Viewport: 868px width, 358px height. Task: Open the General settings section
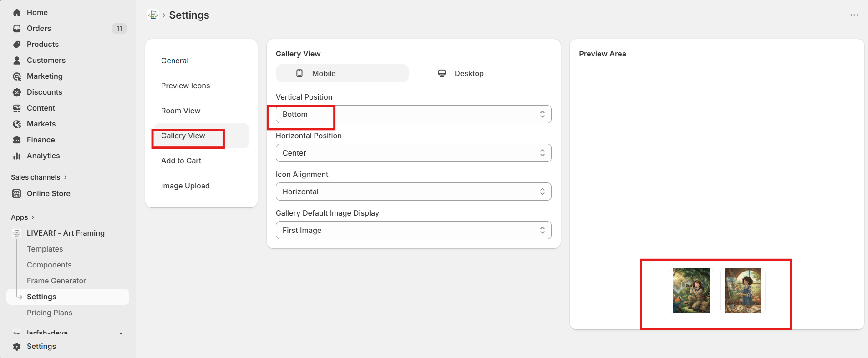point(201,61)
